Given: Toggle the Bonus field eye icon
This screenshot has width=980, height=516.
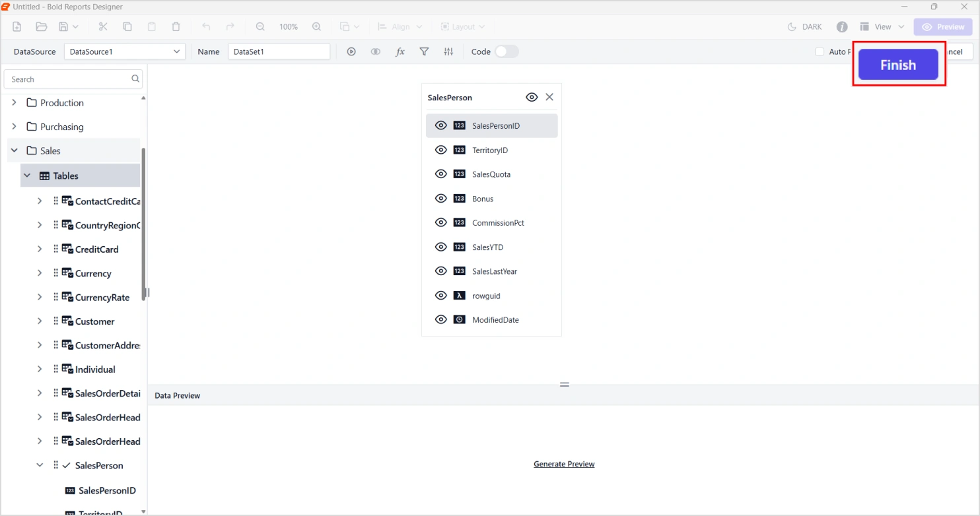Looking at the screenshot, I should tap(440, 198).
